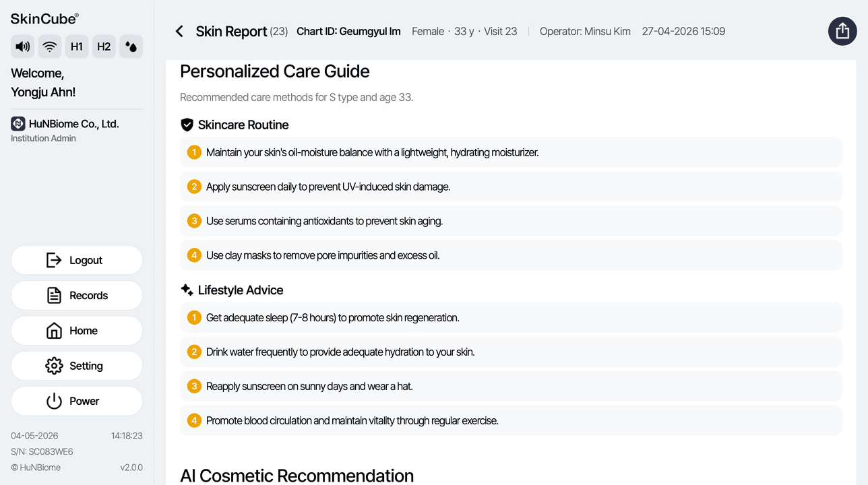Log out using the Logout button
This screenshot has height=485, width=868.
tap(77, 260)
